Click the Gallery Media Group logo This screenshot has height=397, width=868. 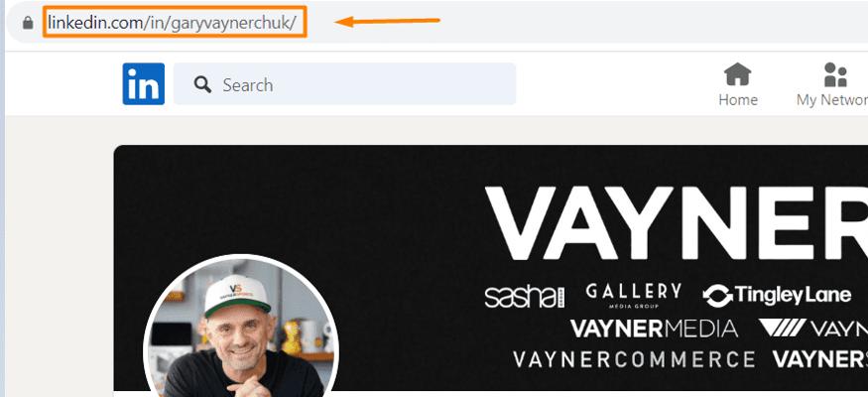click(633, 295)
